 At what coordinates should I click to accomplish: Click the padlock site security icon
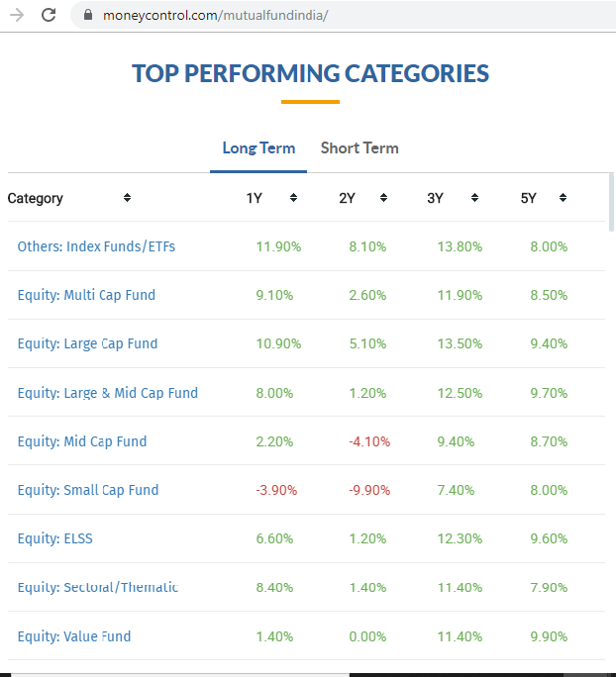(87, 16)
